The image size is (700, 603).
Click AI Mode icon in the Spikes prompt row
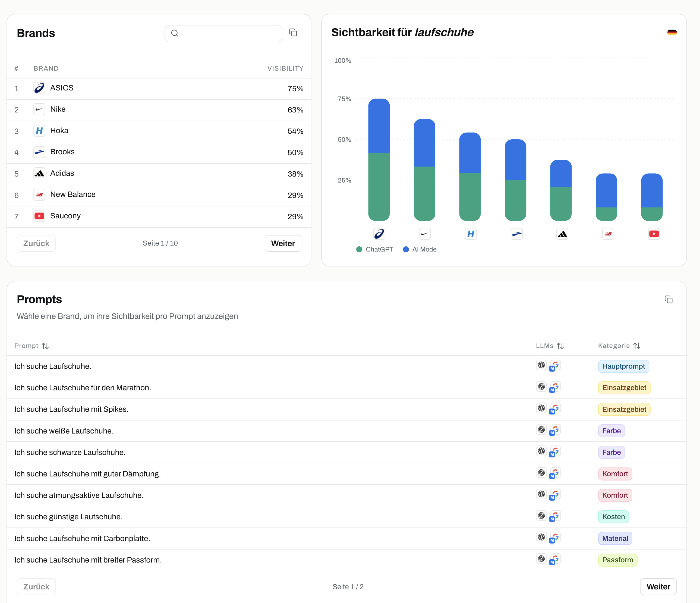pos(555,409)
